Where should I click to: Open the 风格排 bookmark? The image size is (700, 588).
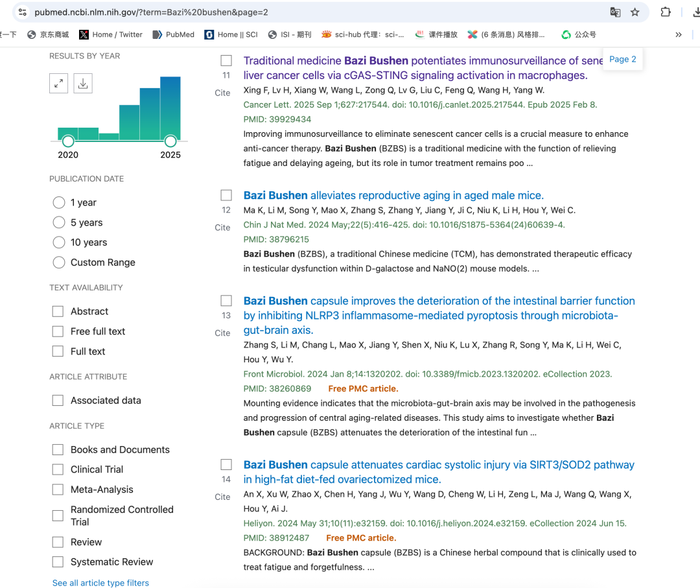click(x=506, y=34)
